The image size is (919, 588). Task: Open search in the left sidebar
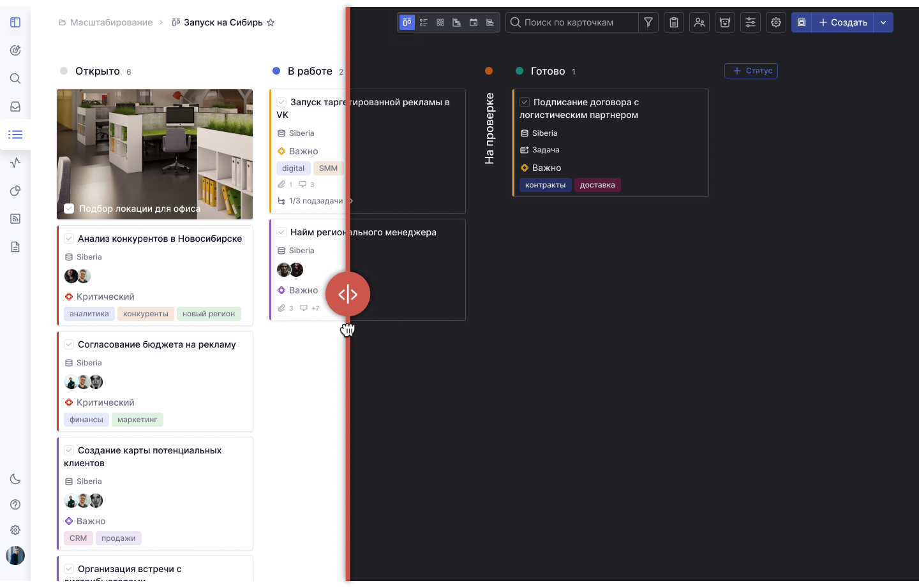point(15,78)
